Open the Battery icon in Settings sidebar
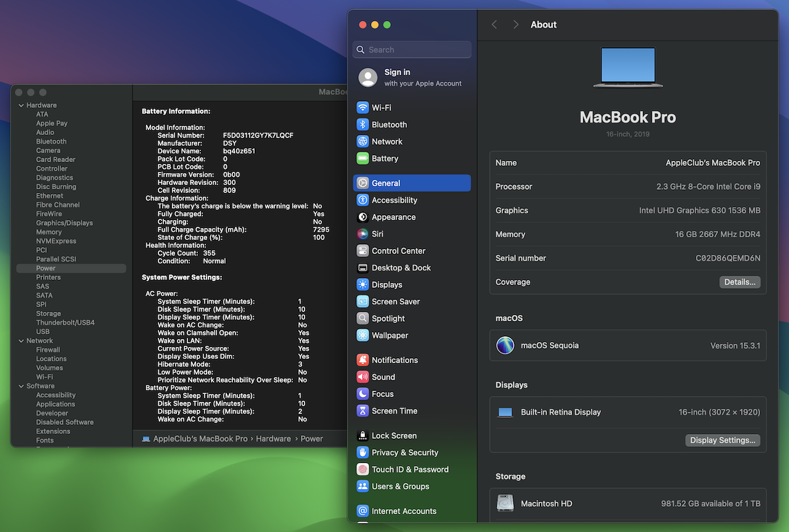The width and height of the screenshot is (789, 532). tap(362, 158)
